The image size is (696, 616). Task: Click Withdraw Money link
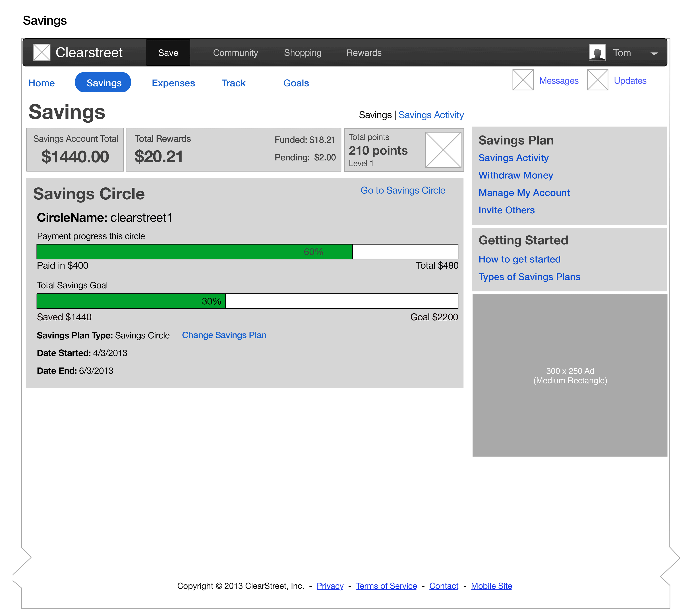click(x=515, y=175)
